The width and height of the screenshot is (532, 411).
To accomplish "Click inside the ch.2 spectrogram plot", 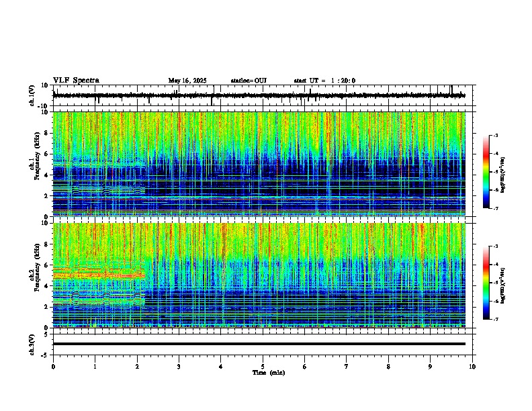I will (259, 275).
